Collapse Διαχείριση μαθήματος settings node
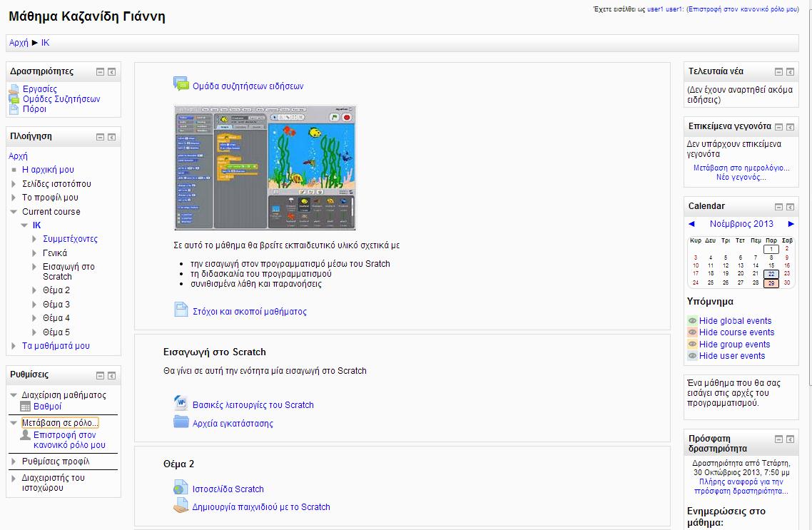Image resolution: width=812 pixels, height=530 pixels. click(x=14, y=395)
